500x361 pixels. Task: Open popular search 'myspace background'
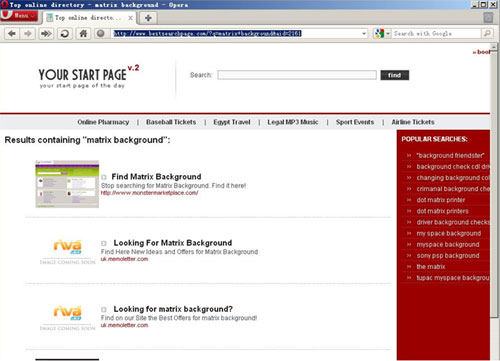pyautogui.click(x=448, y=245)
